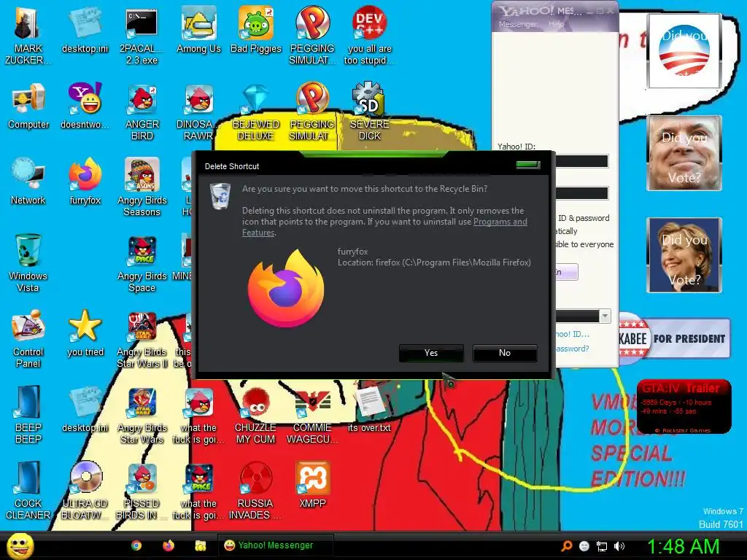Launch Angry Birds Star Wars II

(142, 338)
